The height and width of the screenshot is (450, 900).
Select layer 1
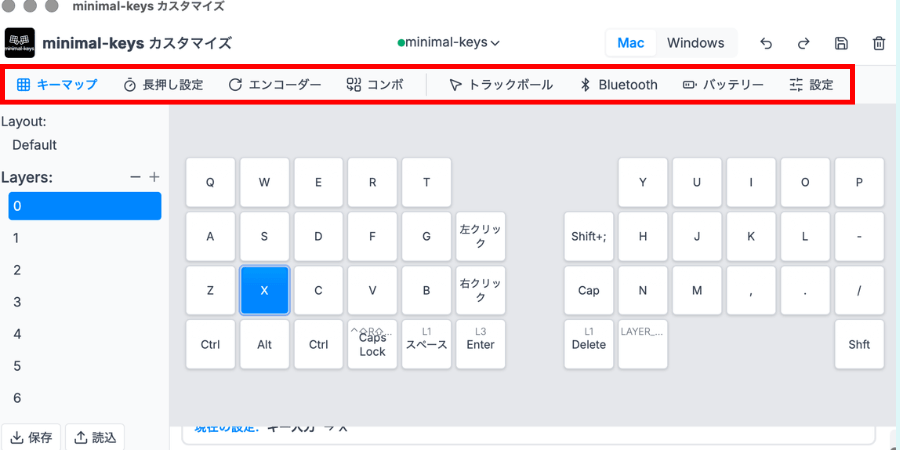[85, 238]
